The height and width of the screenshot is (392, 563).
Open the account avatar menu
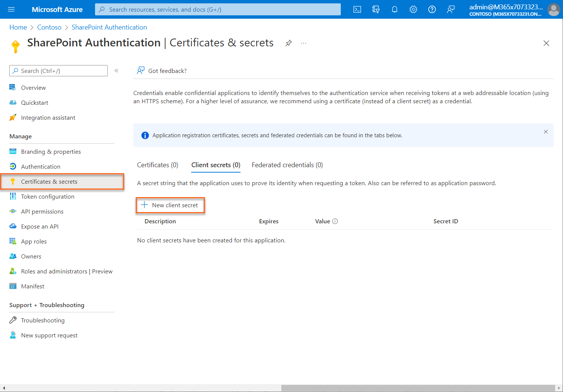click(554, 9)
